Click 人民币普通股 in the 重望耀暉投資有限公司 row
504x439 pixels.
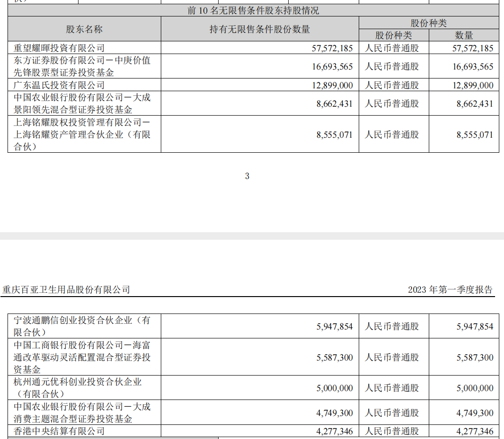click(x=392, y=48)
